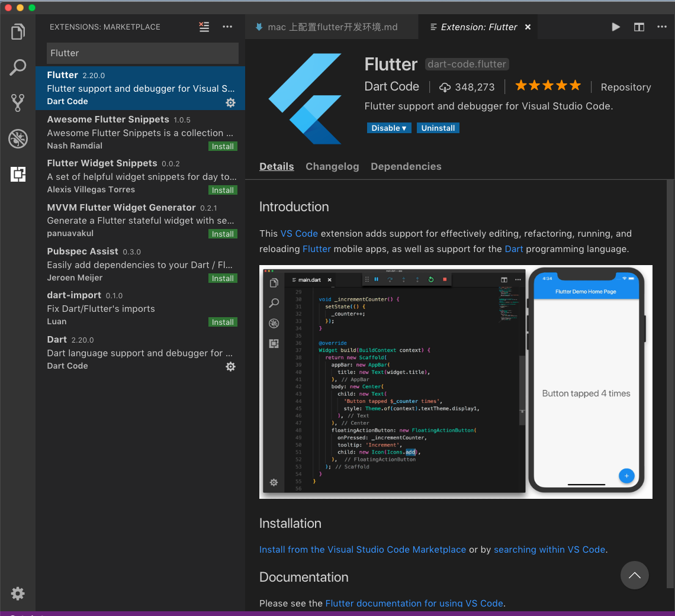675x616 pixels.
Task: Open gear menu for Dart extension
Action: point(230,366)
